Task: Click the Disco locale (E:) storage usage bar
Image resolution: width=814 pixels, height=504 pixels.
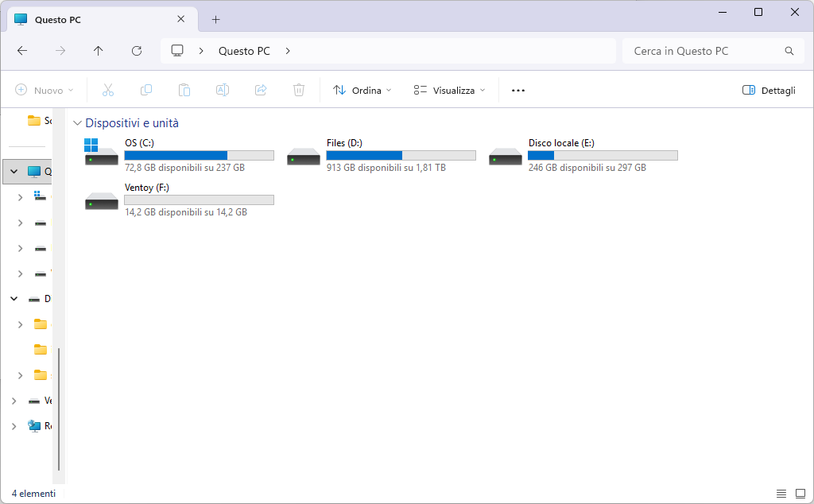Action: (x=603, y=155)
